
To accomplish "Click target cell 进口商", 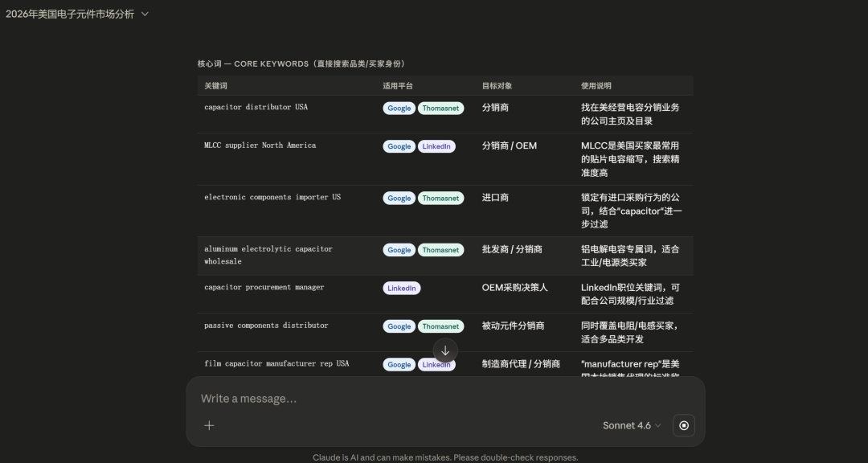I will pyautogui.click(x=495, y=198).
